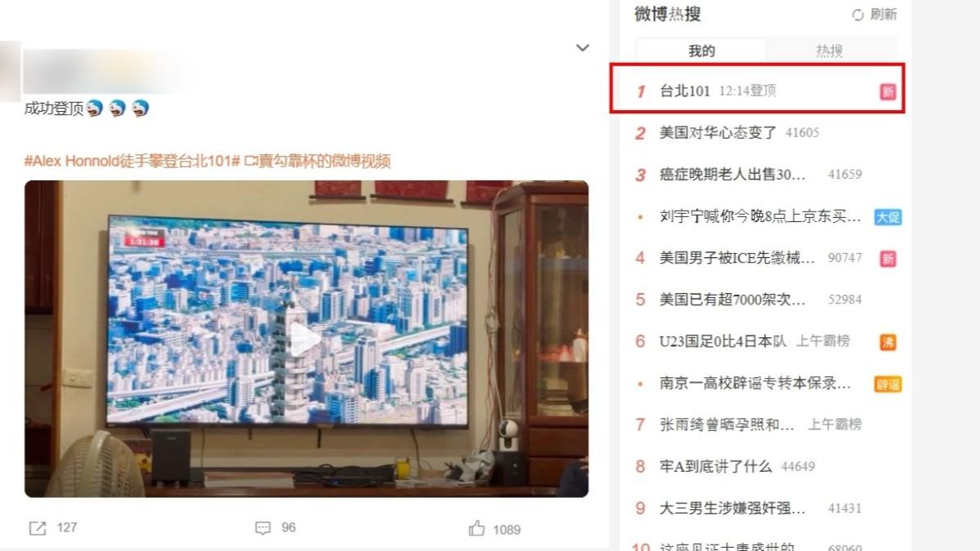Expand the post options chevron
The height and width of the screenshot is (551, 980).
[x=582, y=48]
